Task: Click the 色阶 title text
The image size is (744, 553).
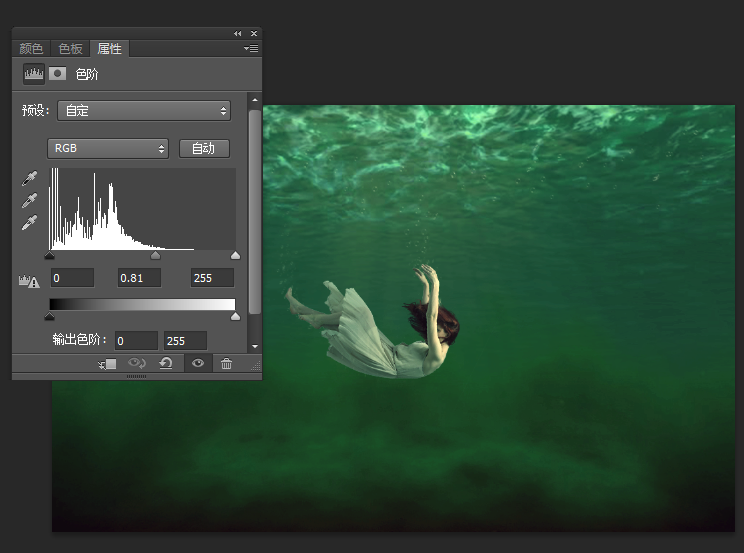Action: (87, 74)
